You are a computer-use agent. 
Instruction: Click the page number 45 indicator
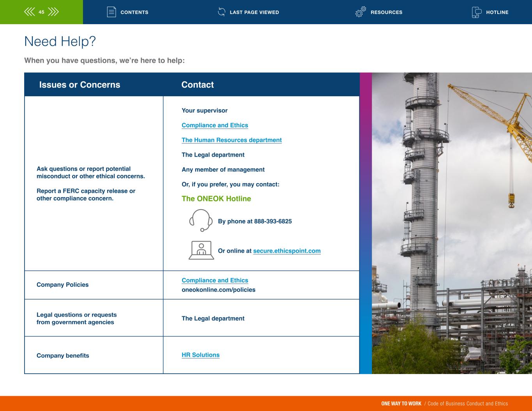[x=41, y=12]
